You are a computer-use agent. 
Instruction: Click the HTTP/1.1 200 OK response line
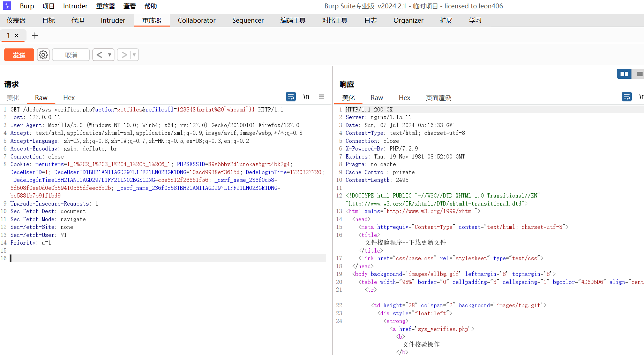click(x=369, y=109)
